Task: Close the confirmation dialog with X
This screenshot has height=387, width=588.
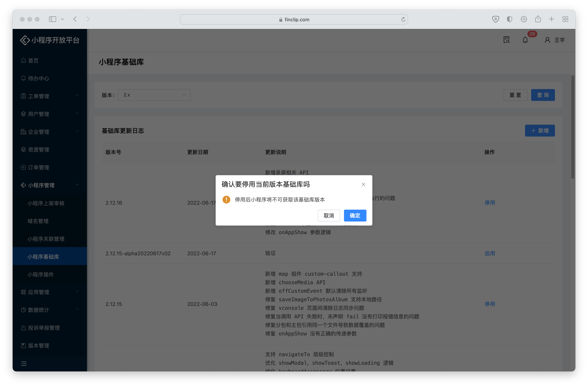Action: click(363, 184)
